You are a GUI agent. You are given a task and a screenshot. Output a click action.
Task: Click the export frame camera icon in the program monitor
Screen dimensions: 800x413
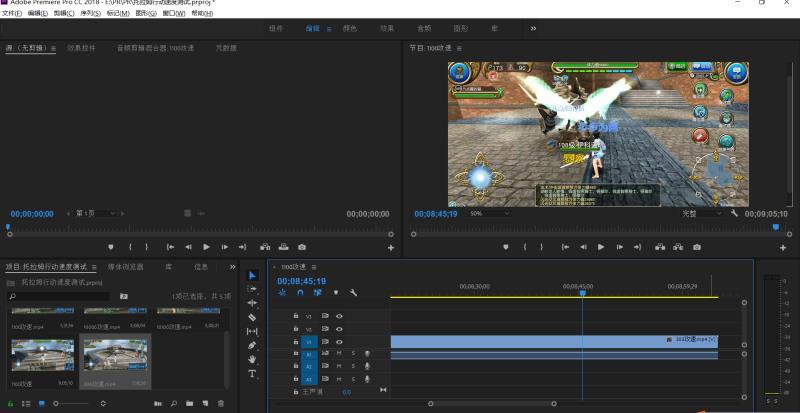click(x=696, y=247)
